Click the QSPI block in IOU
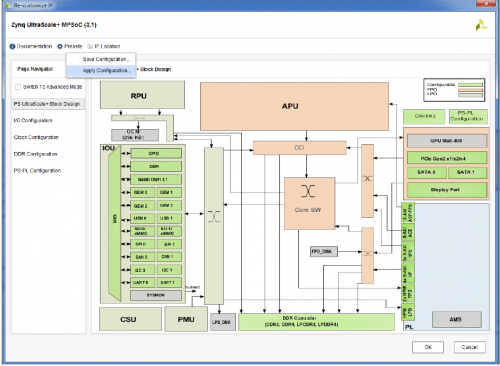The width and height of the screenshot is (500, 366). [x=156, y=166]
